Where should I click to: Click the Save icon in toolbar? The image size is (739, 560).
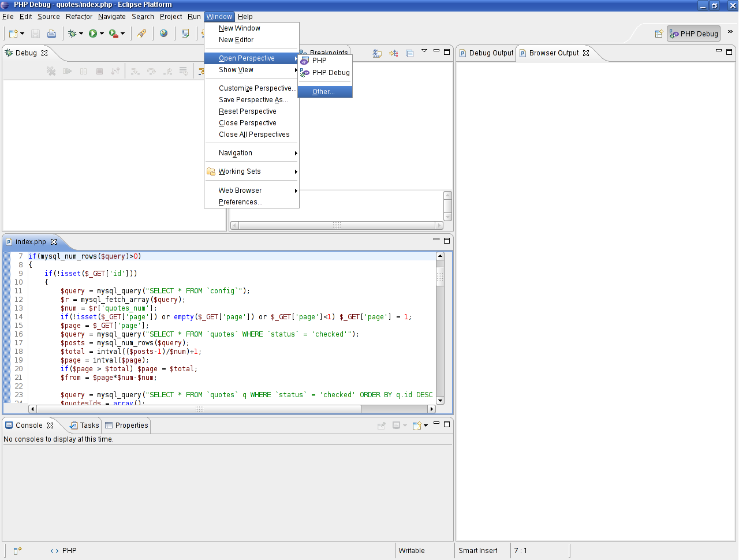point(35,33)
